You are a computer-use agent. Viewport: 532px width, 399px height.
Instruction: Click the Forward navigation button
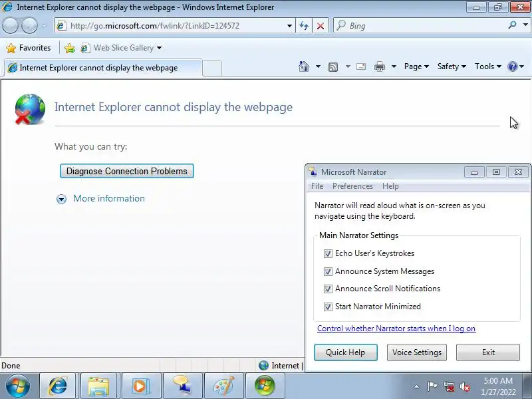pyautogui.click(x=29, y=25)
